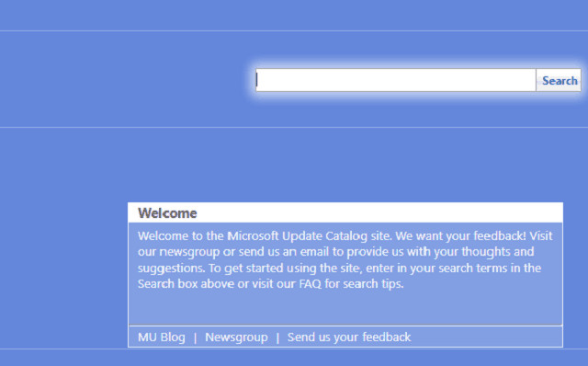Click Send us your feedback link
This screenshot has width=588, height=366.
pyautogui.click(x=349, y=337)
